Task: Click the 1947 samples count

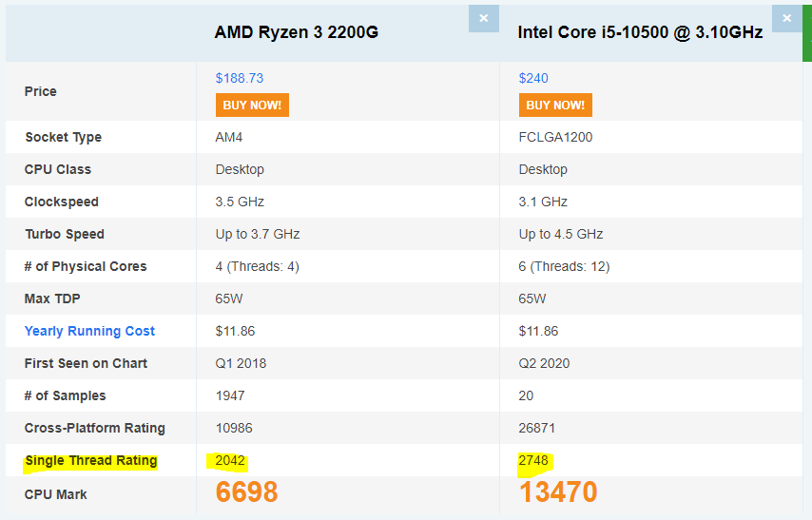Action: tap(230, 395)
